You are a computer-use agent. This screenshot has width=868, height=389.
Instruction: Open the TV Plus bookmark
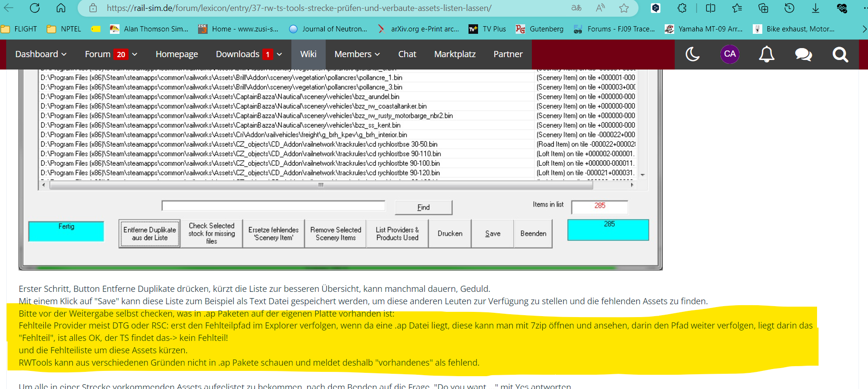[x=488, y=29]
